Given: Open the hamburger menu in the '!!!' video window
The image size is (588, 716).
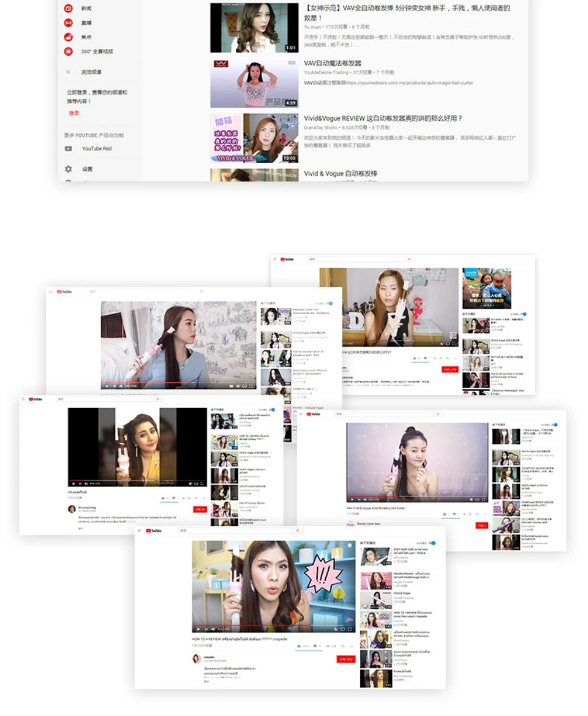Looking at the screenshot, I should coord(139,530).
